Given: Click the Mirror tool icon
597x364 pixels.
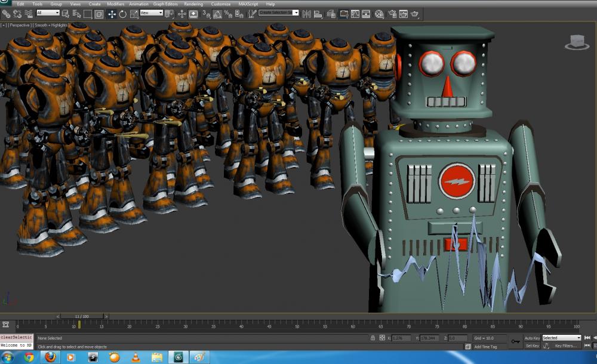Looking at the screenshot, I should point(306,14).
